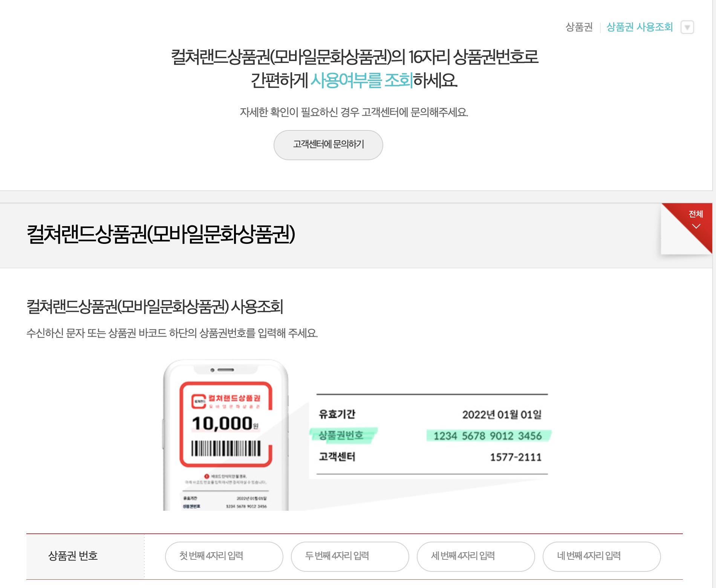Click the 사용여부를 조회 highlighted heading text
This screenshot has width=716, height=588.
tap(362, 80)
